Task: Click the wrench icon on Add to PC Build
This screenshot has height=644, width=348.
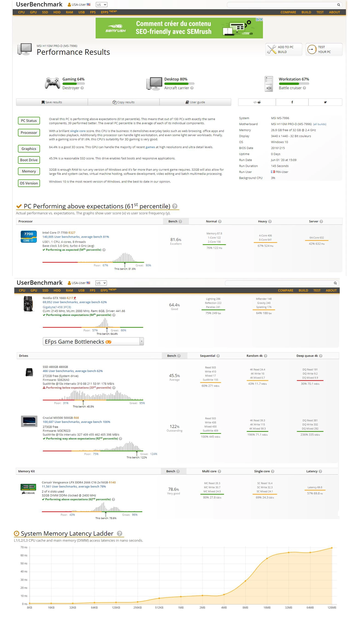Action: pos(271,49)
